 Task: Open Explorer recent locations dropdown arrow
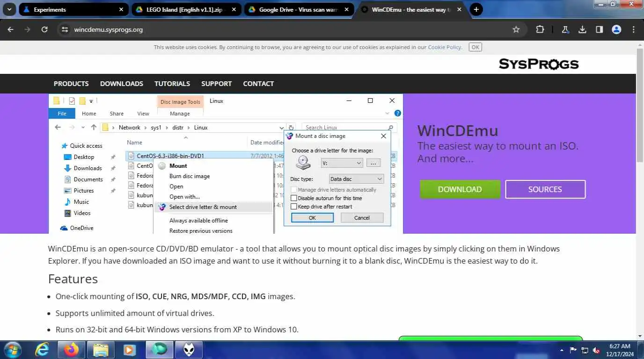pos(83,128)
